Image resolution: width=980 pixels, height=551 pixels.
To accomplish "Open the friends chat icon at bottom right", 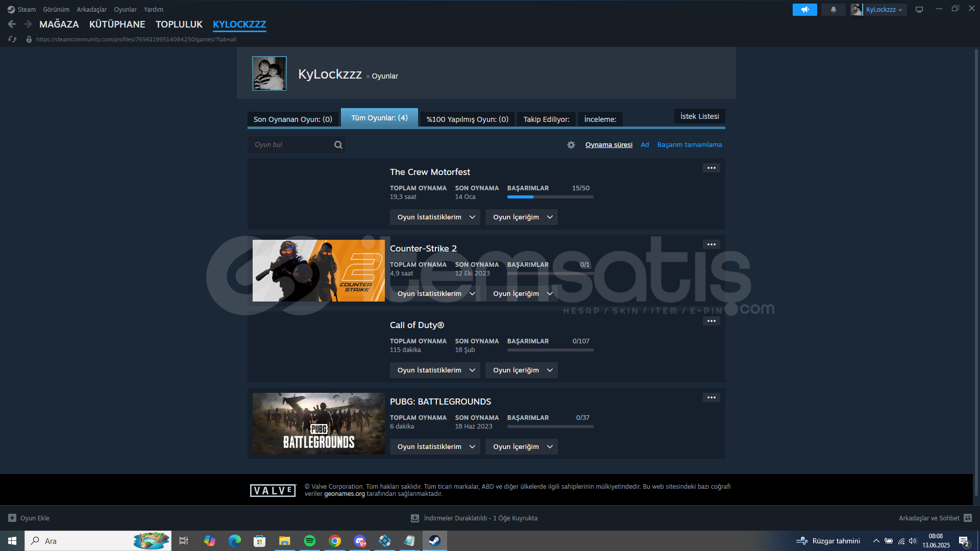I will pos(968,518).
